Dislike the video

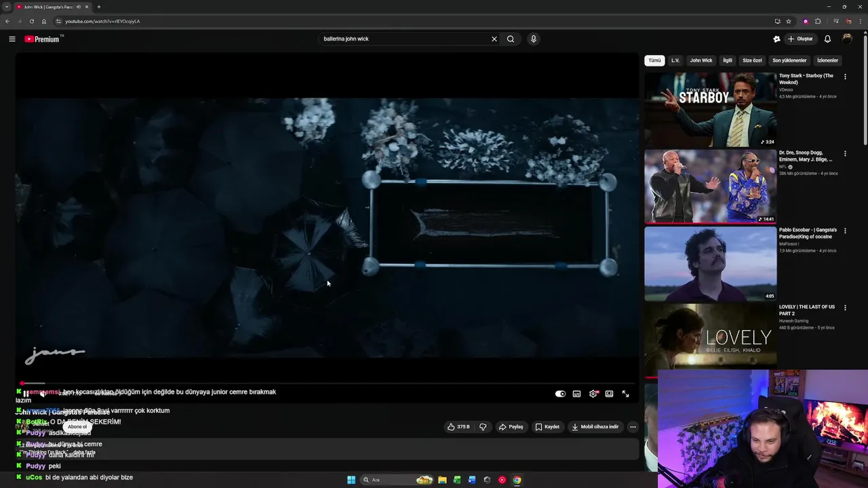click(x=483, y=427)
